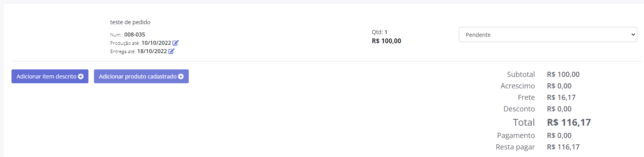Click plus icon on Adicionar produto cadastrado

tap(181, 77)
